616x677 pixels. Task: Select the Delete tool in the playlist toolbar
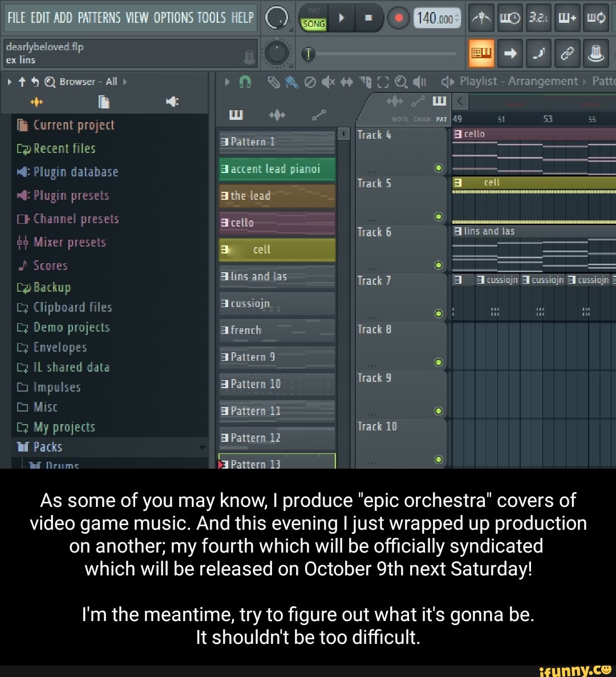click(x=310, y=82)
